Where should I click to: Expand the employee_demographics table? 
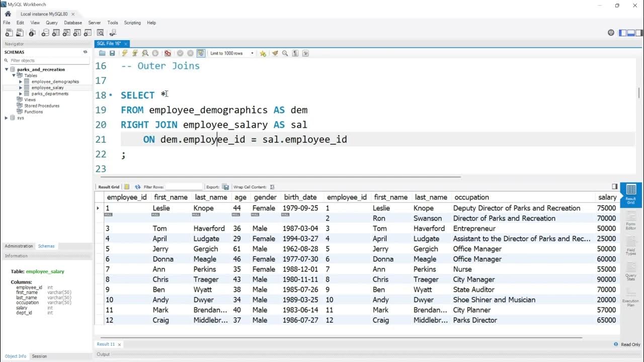click(x=21, y=81)
